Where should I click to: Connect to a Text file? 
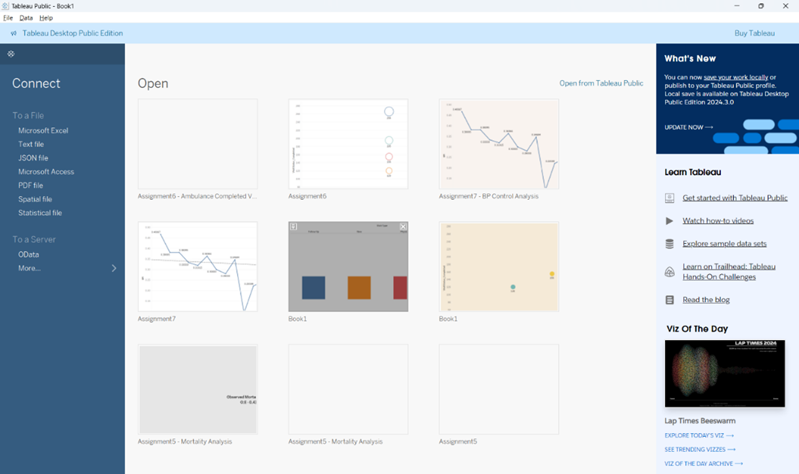tap(31, 144)
